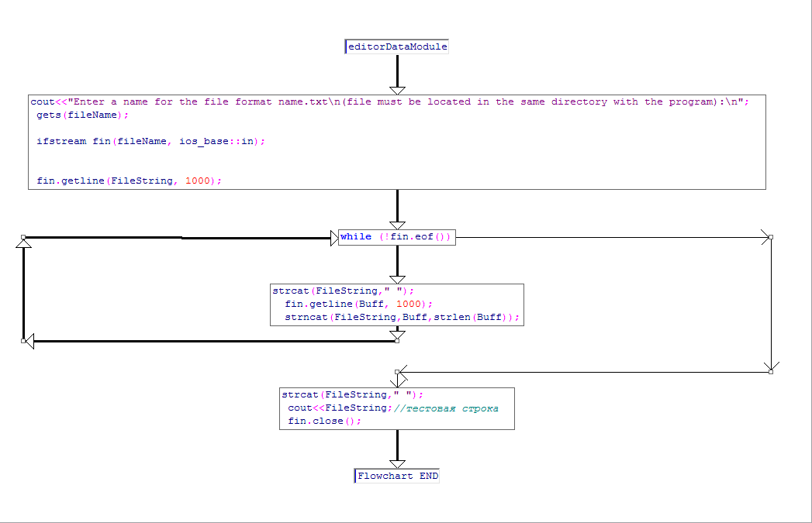Image resolution: width=812 pixels, height=523 pixels.
Task: Select the while (!fin.eof()) condition block
Action: (x=396, y=237)
